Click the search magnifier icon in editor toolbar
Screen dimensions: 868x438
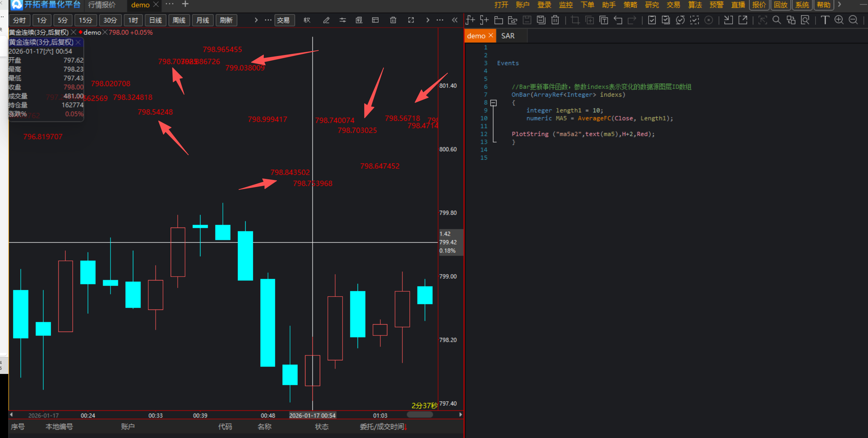pos(776,20)
